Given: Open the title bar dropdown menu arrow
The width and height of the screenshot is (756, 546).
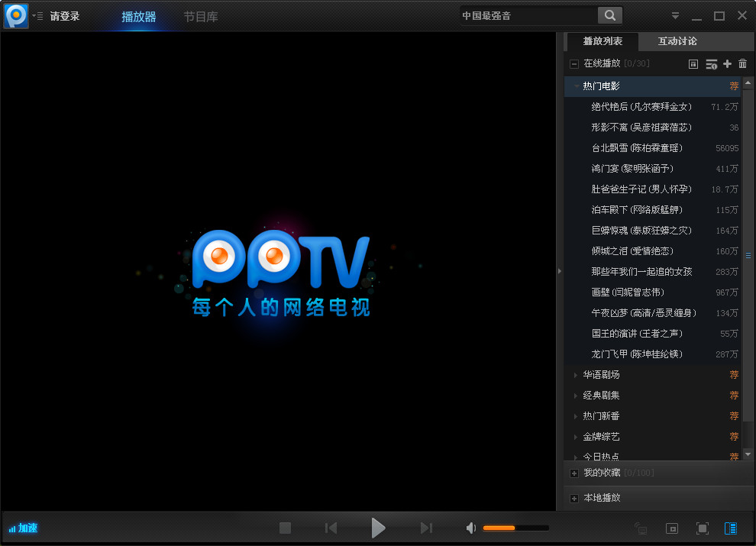Looking at the screenshot, I should (675, 16).
